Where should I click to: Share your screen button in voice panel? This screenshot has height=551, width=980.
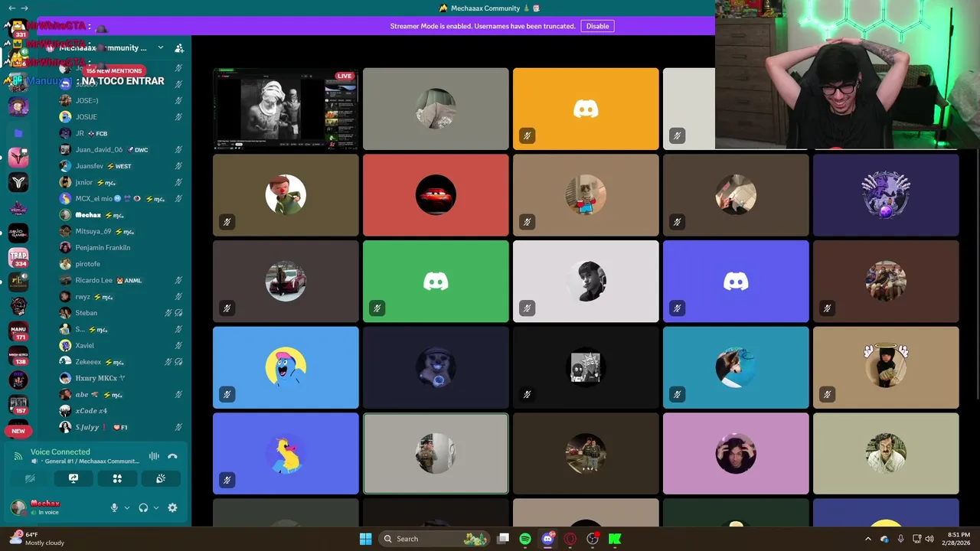point(73,478)
